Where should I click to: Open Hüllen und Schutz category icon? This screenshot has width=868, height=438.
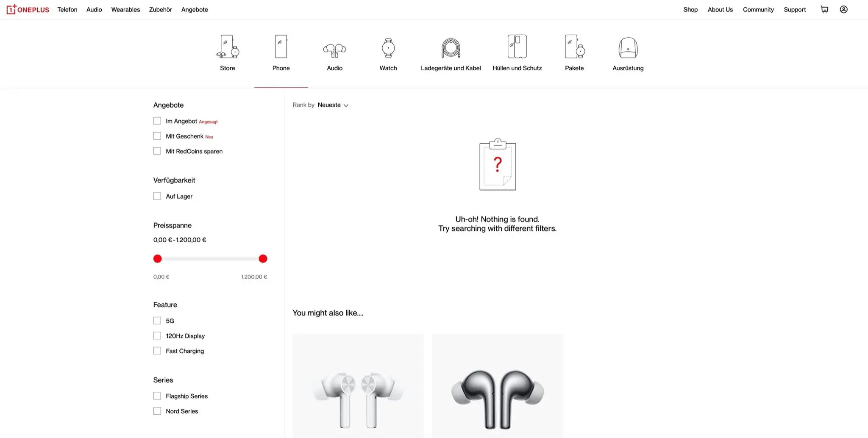click(517, 47)
